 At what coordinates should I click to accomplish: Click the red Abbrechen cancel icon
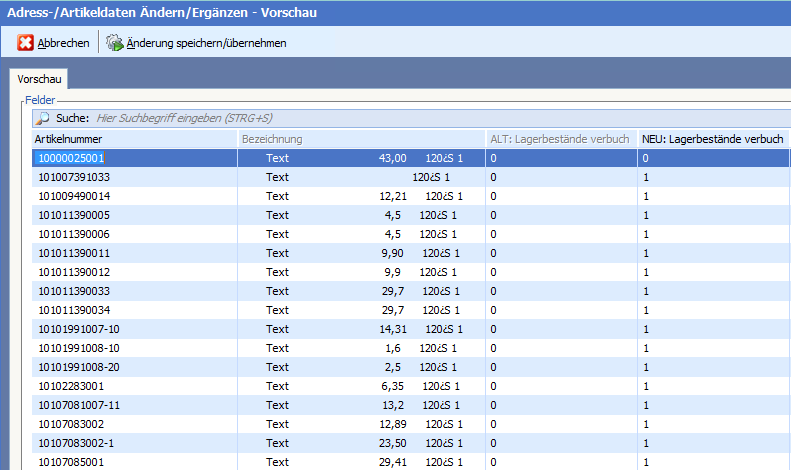(25, 43)
